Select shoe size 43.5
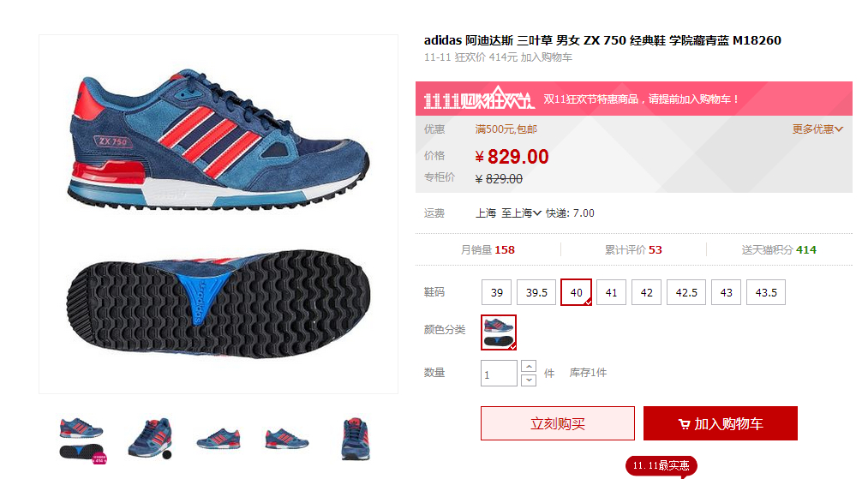The image size is (868, 479). [766, 292]
